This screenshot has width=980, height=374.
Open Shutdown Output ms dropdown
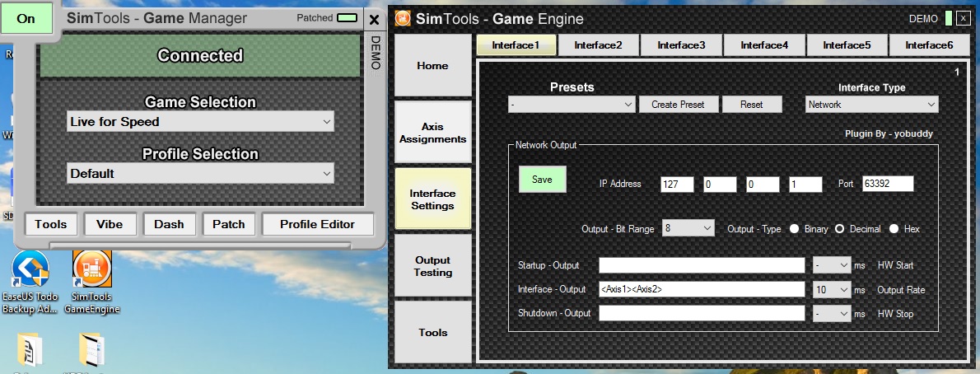coord(831,313)
